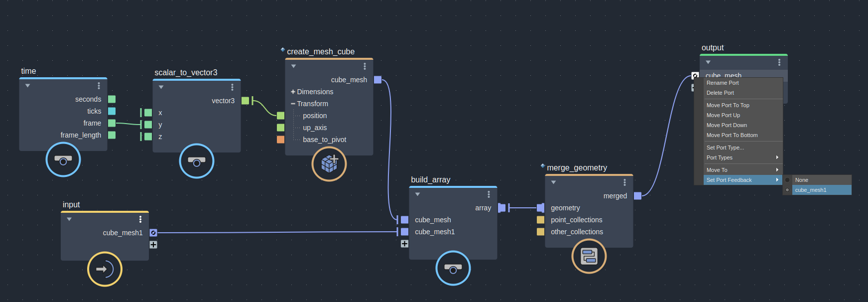Click the cube_mesh output port on create_mesh_cube
The width and height of the screenshot is (868, 302).
pyautogui.click(x=377, y=80)
